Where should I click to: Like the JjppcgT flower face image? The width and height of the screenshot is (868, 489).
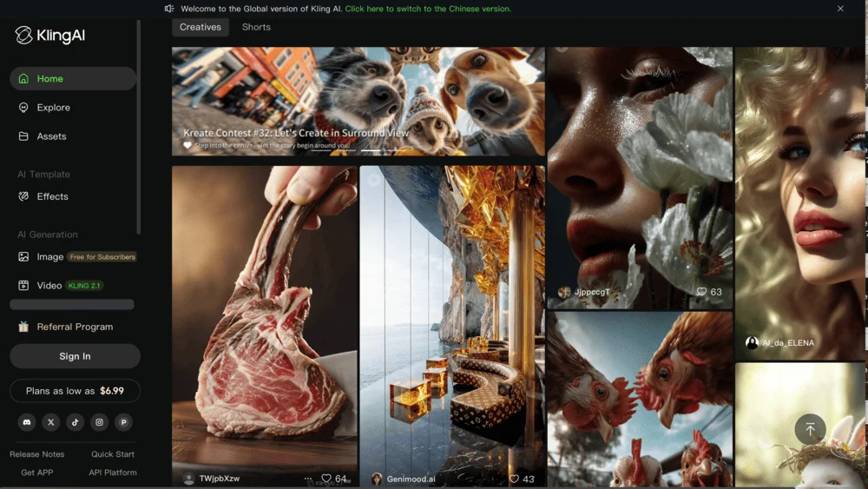coord(701,292)
